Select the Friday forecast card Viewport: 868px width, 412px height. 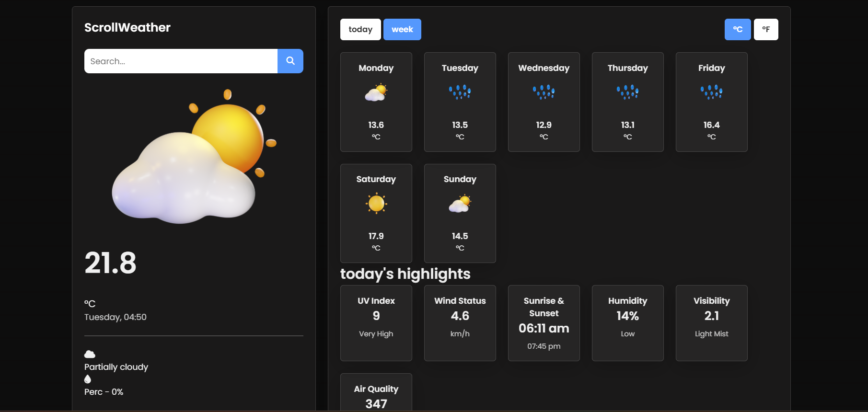[x=711, y=102]
